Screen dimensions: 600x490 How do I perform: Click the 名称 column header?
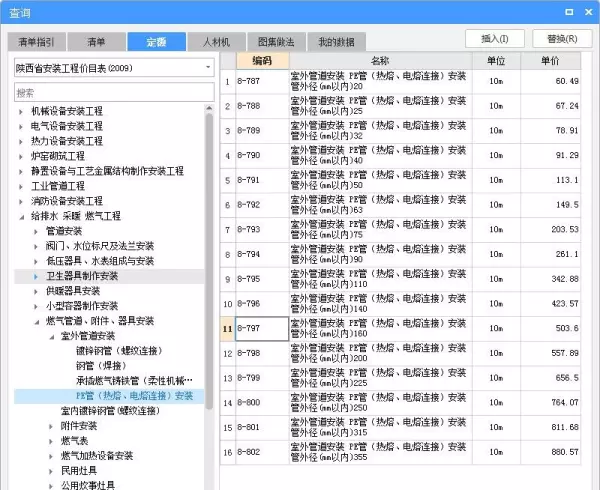380,60
